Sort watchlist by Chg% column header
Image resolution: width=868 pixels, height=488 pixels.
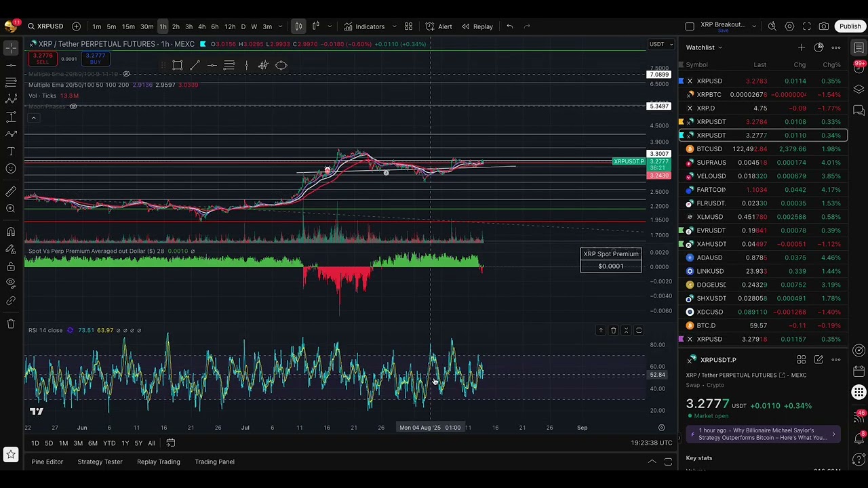coord(831,65)
